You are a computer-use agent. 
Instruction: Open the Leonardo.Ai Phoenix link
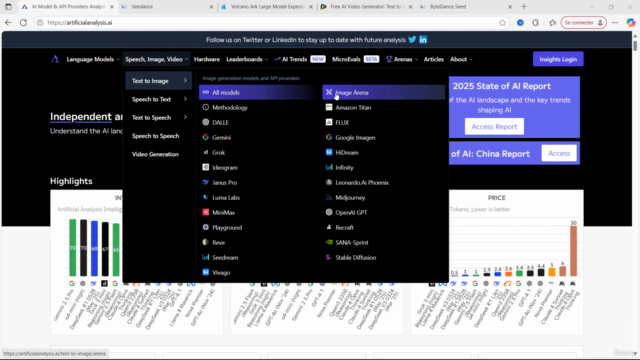point(362,182)
